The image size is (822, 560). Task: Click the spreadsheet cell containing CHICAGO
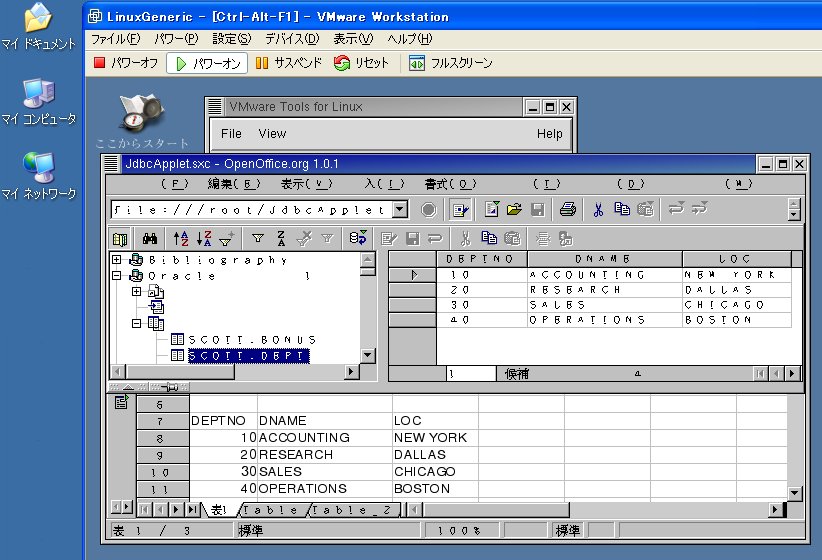435,471
